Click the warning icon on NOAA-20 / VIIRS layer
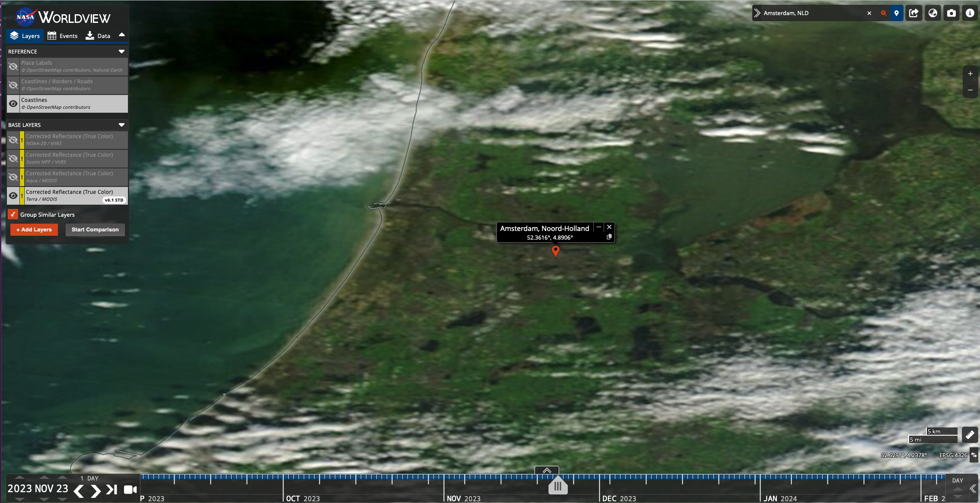Viewport: 980px width, 503px height. pos(22,140)
